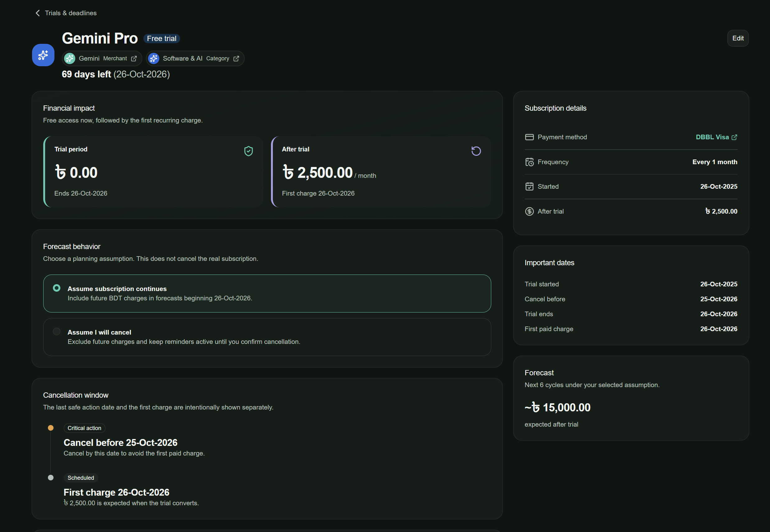Viewport: 770px width, 532px height.
Task: Click the Started calendar check icon
Action: tap(529, 187)
